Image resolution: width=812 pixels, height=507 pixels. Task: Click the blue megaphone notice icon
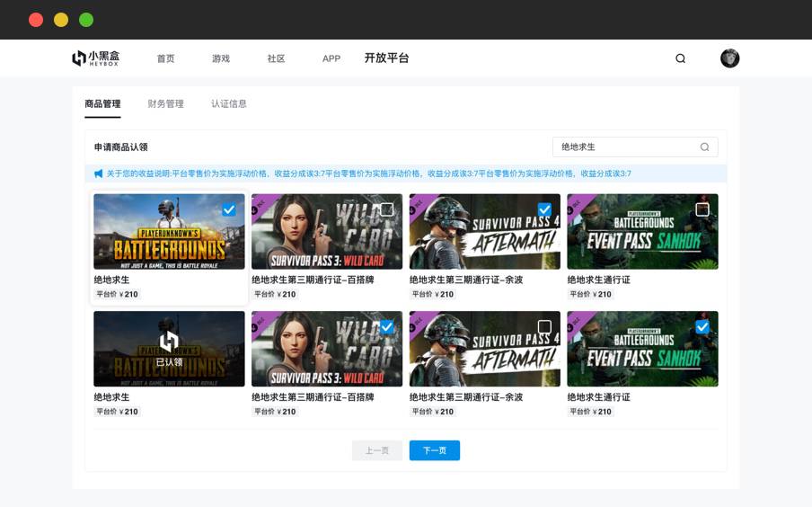pyautogui.click(x=99, y=173)
